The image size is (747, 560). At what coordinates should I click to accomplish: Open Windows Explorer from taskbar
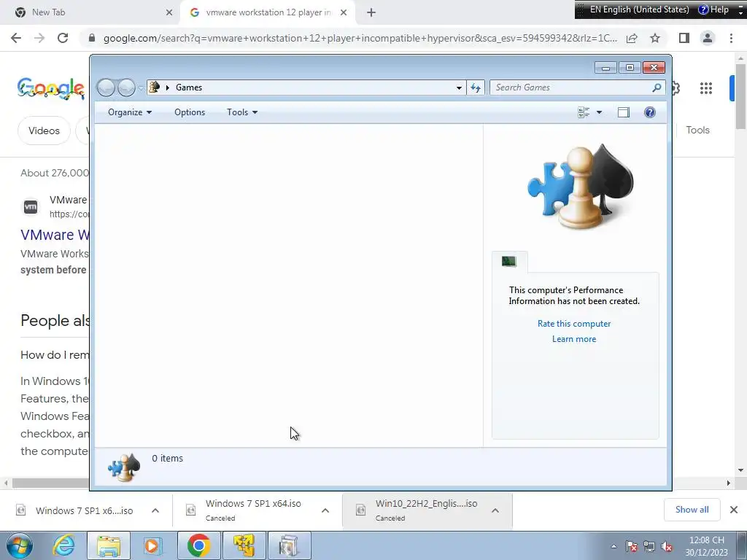[x=108, y=545]
